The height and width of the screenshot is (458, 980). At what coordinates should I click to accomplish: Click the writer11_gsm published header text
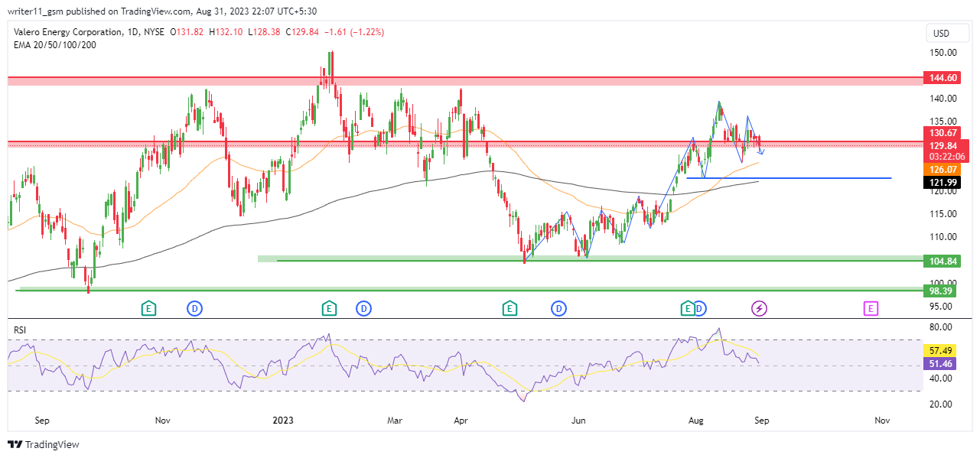point(162,11)
